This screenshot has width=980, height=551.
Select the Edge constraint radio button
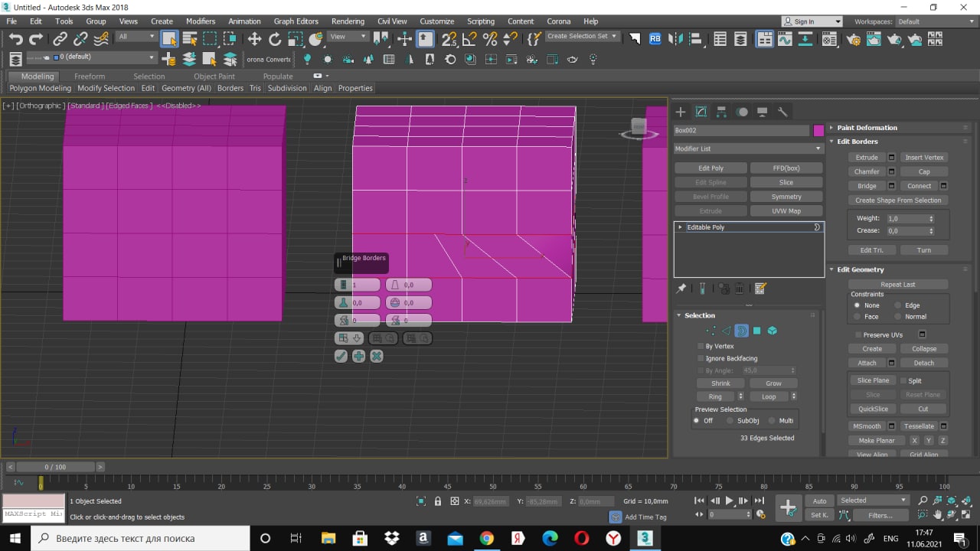point(899,305)
